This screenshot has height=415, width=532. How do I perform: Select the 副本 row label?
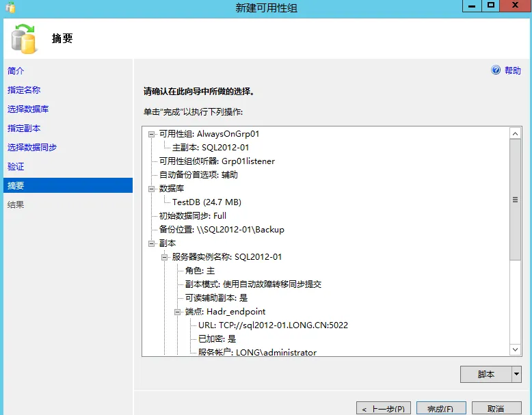168,243
